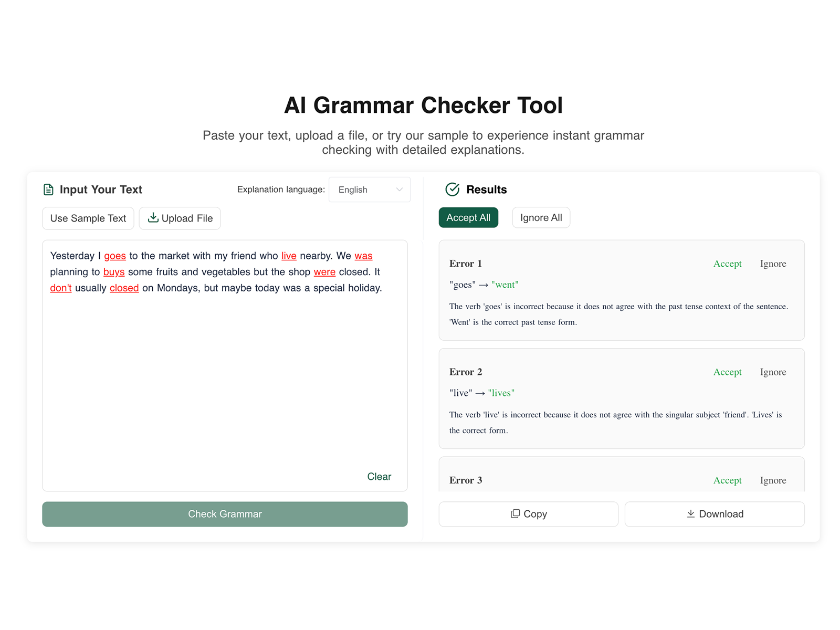Click the suggested replacement went in Error 1
The width and height of the screenshot is (840, 630).
tap(505, 285)
